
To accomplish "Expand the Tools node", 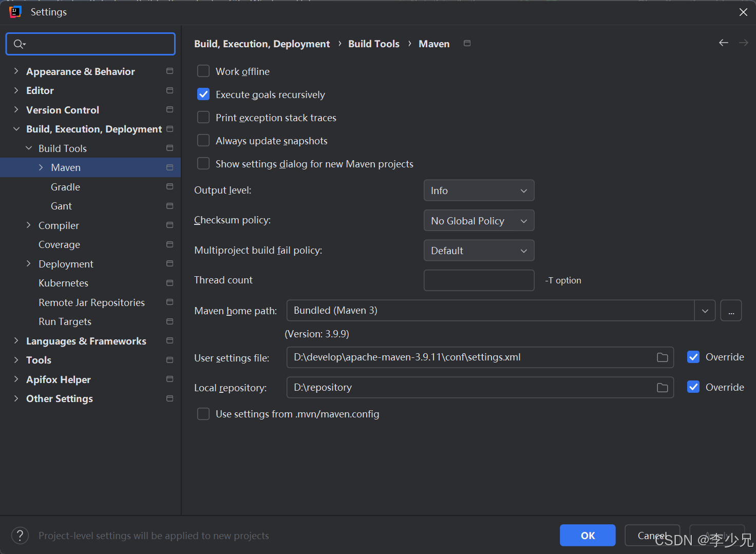I will tap(16, 360).
